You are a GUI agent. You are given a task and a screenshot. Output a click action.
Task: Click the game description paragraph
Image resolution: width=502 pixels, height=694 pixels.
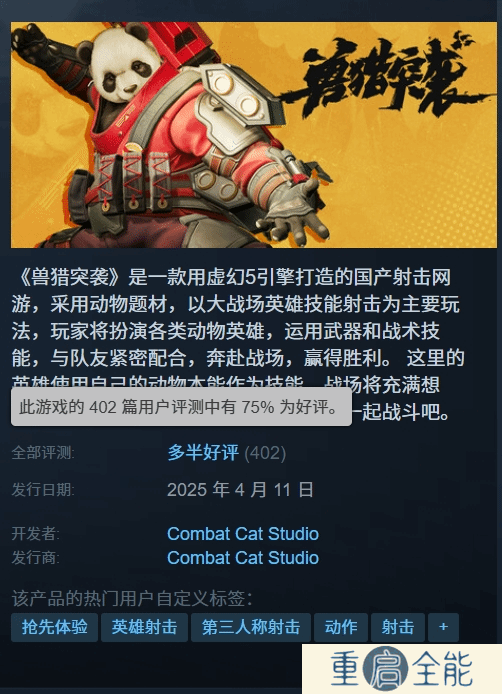tap(237, 344)
